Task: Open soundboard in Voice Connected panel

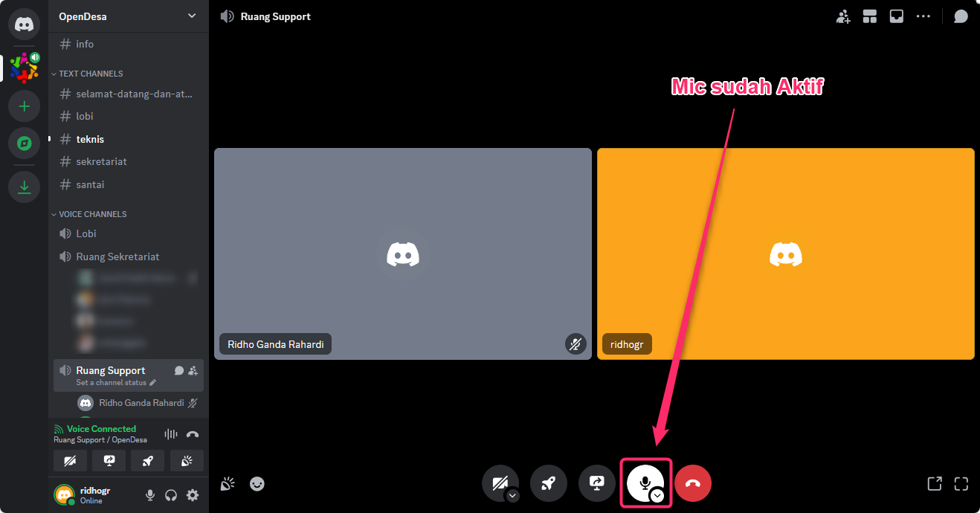Action: coord(187,461)
